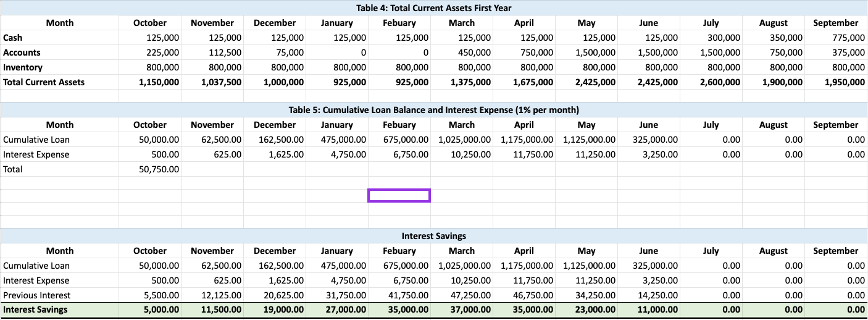The image size is (868, 320).
Task: Click the green "Interest Savings" row label
Action: 35,309
